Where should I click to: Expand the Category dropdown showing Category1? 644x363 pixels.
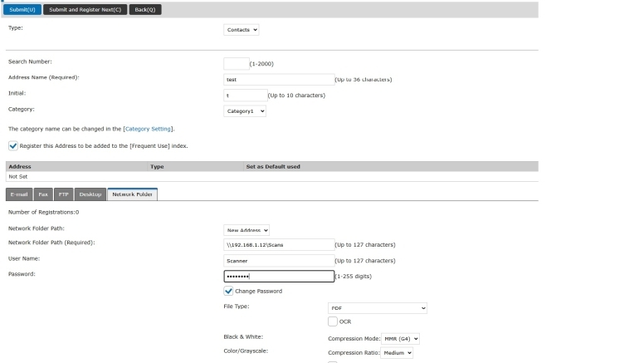(x=245, y=110)
